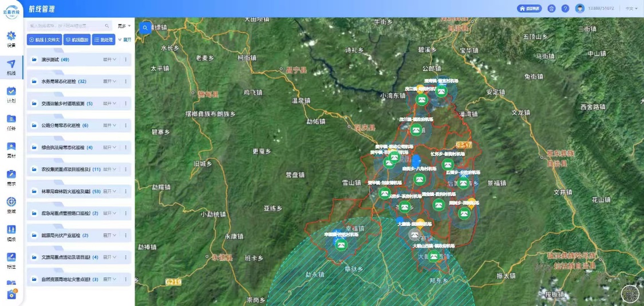Screen dimensions: 644x306
Task: Click the route name search input field
Action: [66, 26]
